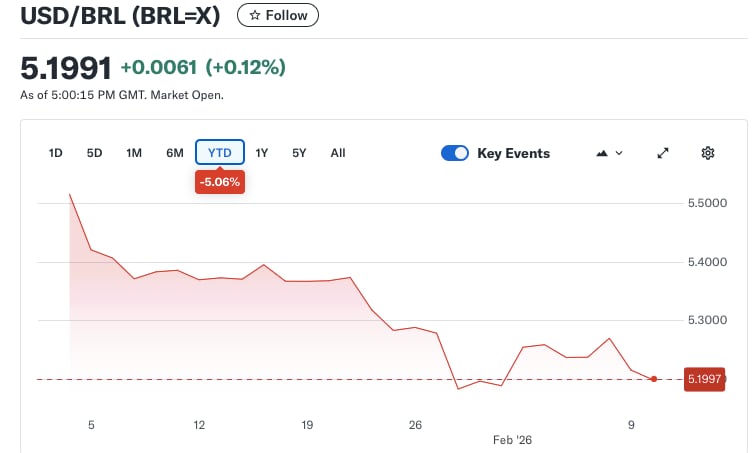Image resolution: width=752 pixels, height=453 pixels.
Task: Select the All time range
Action: (338, 153)
